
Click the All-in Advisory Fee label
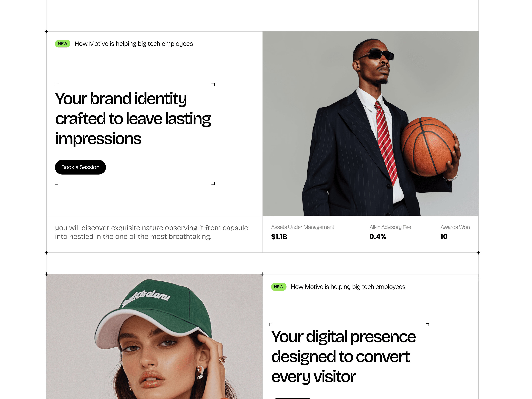390,227
